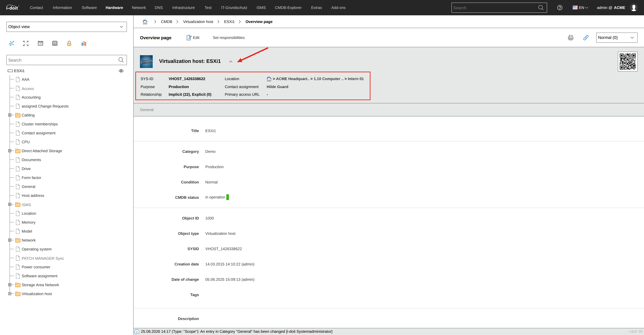Open the Extras menu
Viewport: 644px width, 335px height.
[x=316, y=8]
